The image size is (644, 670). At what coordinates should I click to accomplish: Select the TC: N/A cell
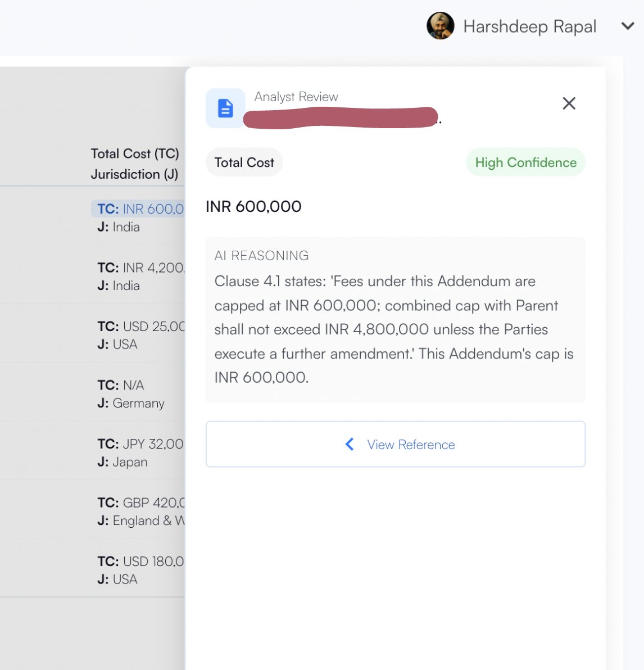click(120, 385)
